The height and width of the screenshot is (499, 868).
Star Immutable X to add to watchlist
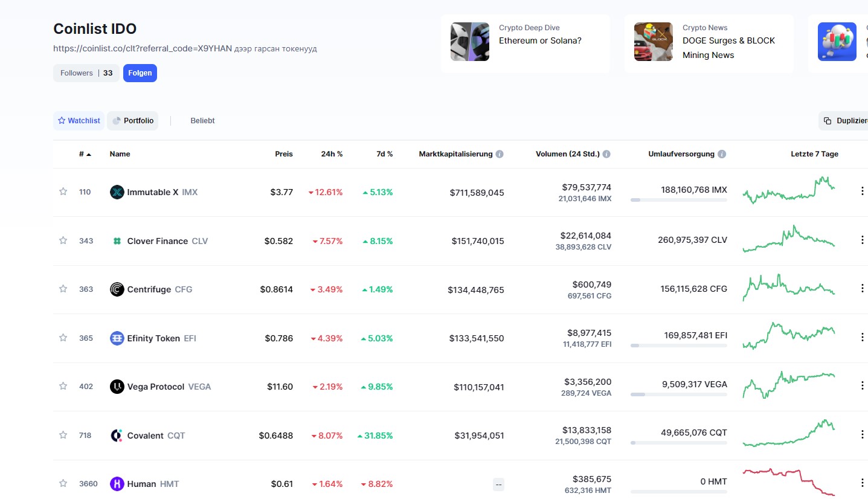(63, 192)
